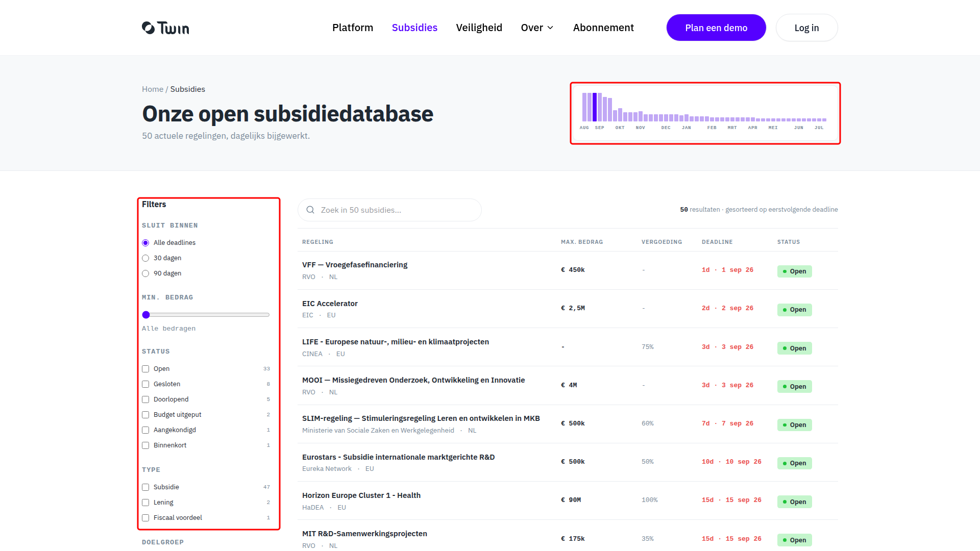Click the € 90M amount cell
Image resolution: width=980 pixels, height=551 pixels.
(571, 500)
